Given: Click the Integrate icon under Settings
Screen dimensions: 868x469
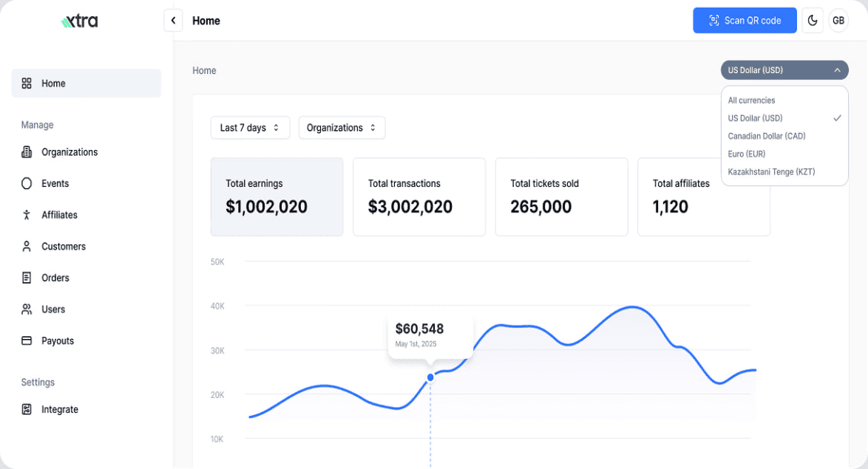Looking at the screenshot, I should click(26, 409).
